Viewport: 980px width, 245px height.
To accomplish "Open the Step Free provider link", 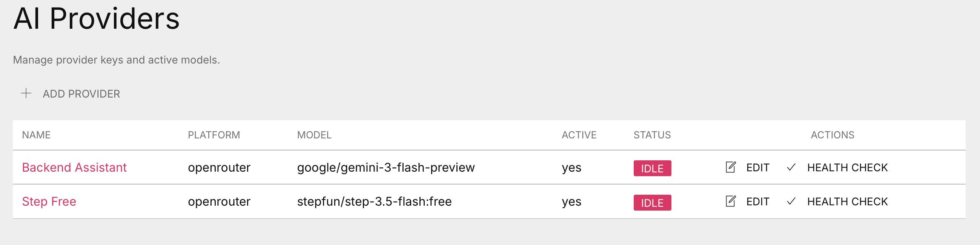I will pos(49,201).
